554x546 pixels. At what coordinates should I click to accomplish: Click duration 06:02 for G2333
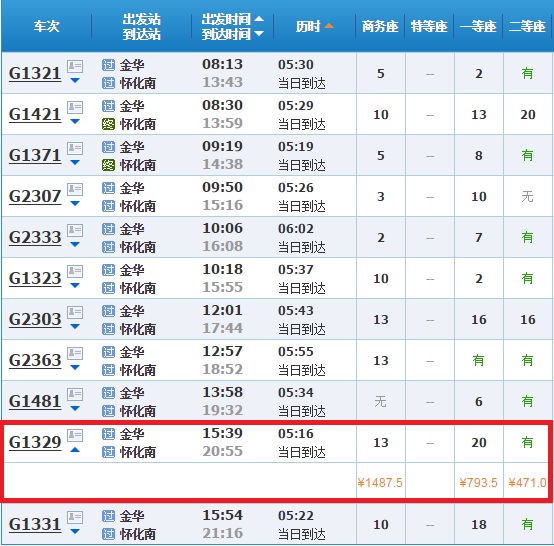pos(295,229)
